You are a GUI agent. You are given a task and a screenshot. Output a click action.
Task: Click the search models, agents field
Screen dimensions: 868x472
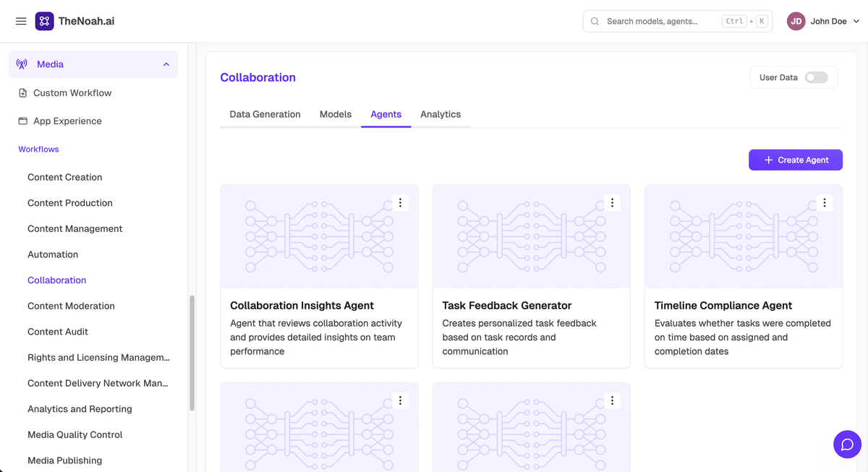678,22
